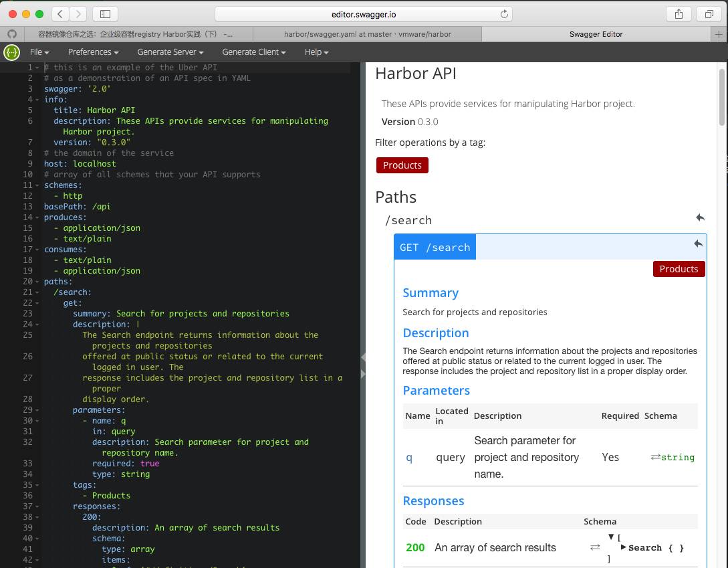Click the q parameter link
The height and width of the screenshot is (568, 728).
click(x=409, y=458)
